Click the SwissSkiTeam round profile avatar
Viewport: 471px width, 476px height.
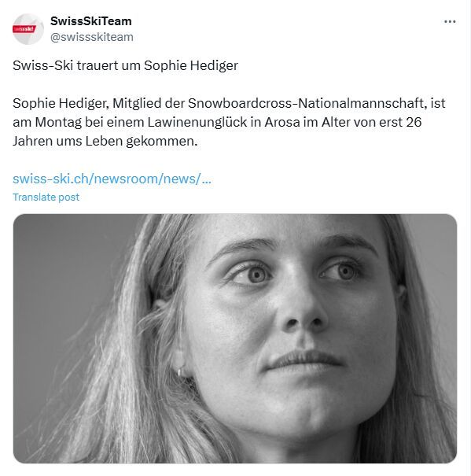coord(28,29)
